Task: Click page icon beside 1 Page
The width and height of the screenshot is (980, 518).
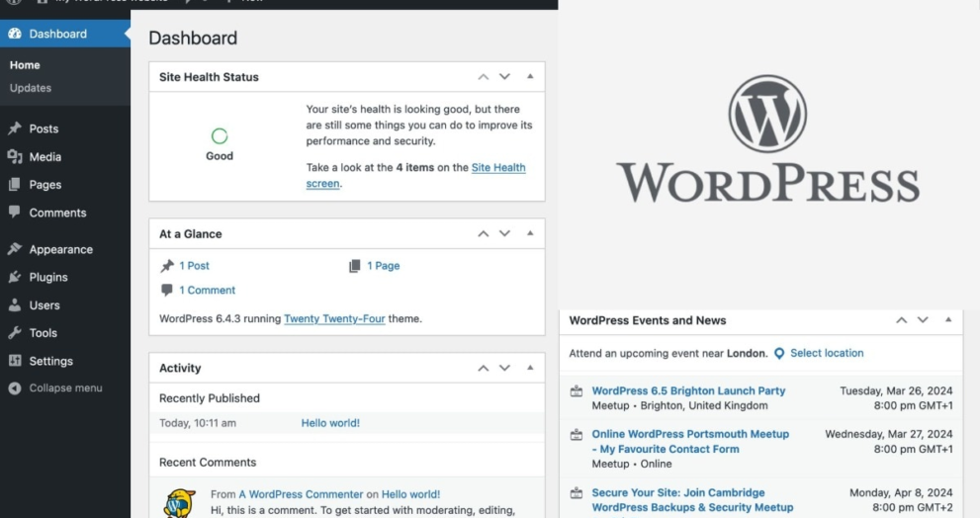Action: pyautogui.click(x=354, y=266)
